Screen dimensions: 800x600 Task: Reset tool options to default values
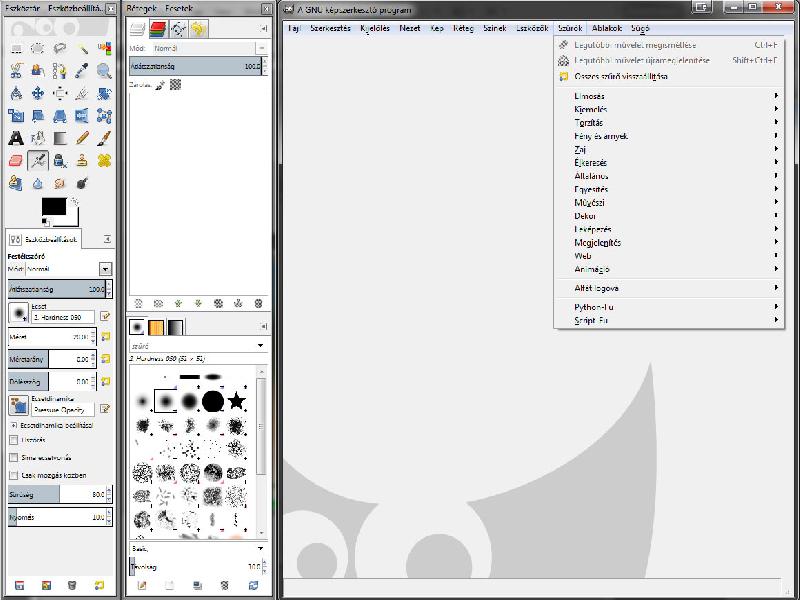(x=99, y=585)
